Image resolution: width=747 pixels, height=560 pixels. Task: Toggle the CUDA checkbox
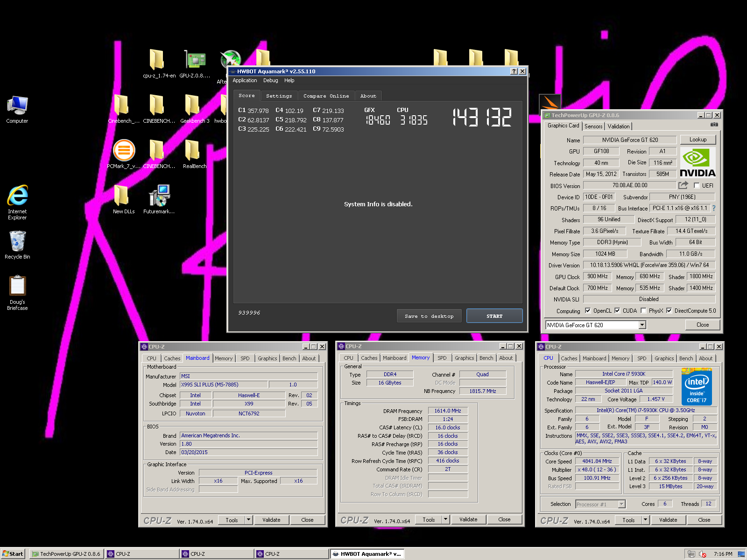(617, 311)
